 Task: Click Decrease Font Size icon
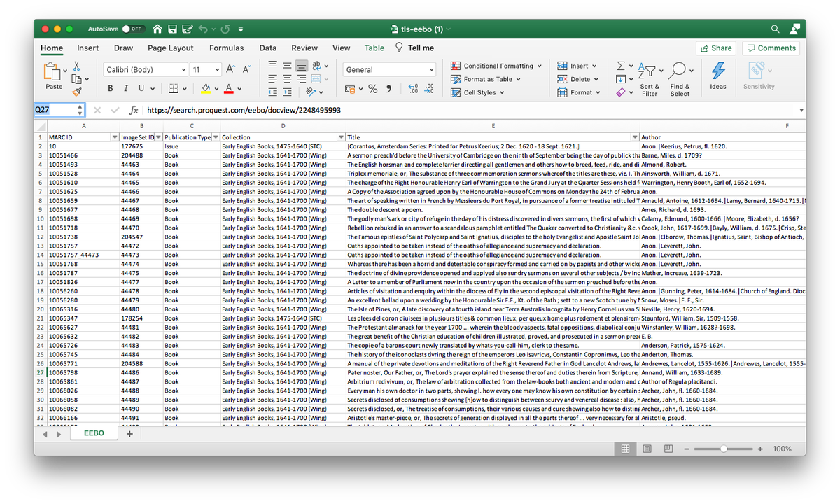pos(246,69)
